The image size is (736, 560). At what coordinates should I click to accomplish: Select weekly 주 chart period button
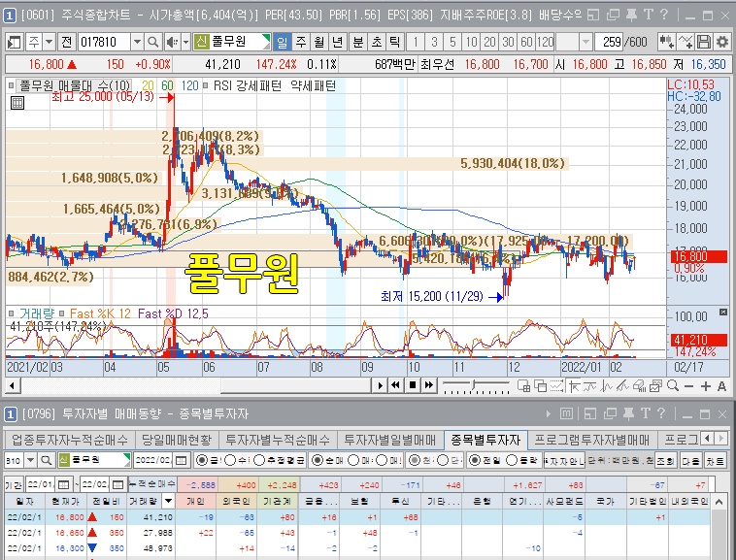pos(301,42)
